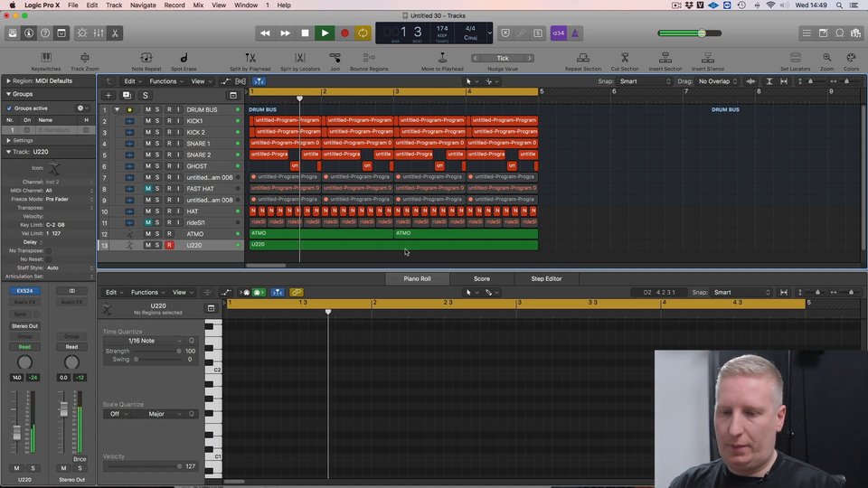The height and width of the screenshot is (488, 868).
Task: Switch to the Step Editor tab
Action: [x=546, y=279]
